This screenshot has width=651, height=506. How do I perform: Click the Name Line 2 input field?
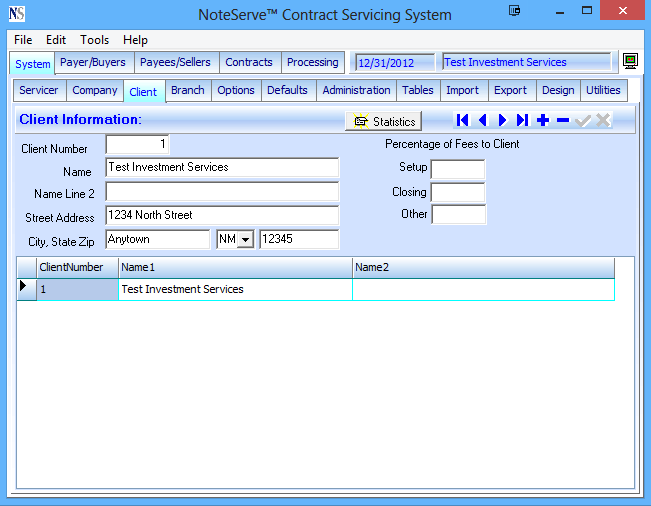tap(222, 192)
